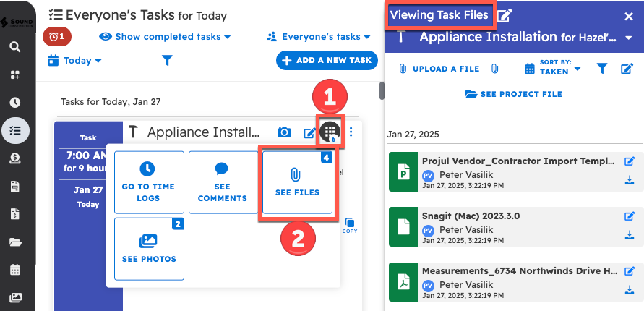This screenshot has width=644, height=311.
Task: Click the filter funnel icon beside Today
Action: pos(167,61)
